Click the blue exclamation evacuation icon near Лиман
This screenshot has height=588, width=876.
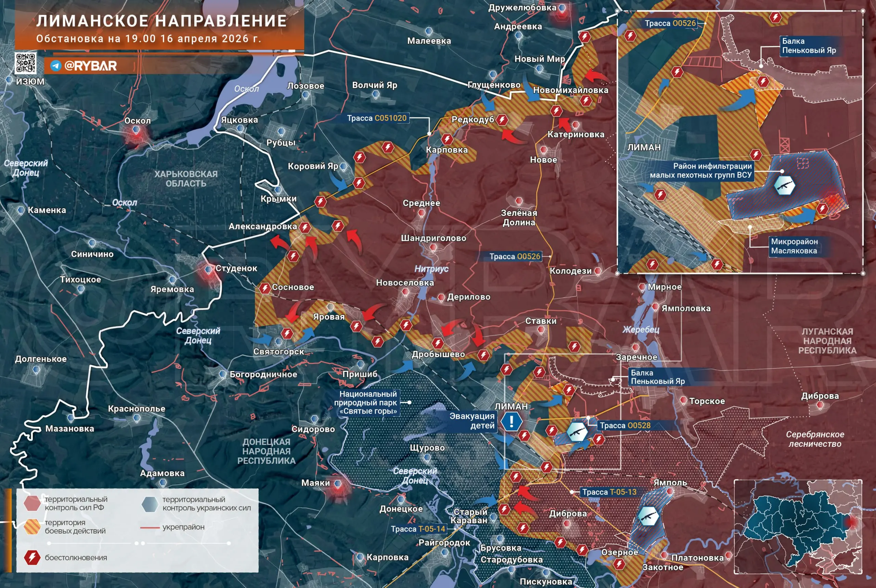point(511,421)
